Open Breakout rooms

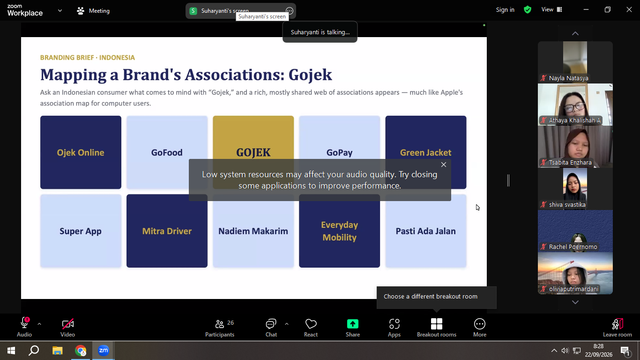pyautogui.click(x=436, y=327)
